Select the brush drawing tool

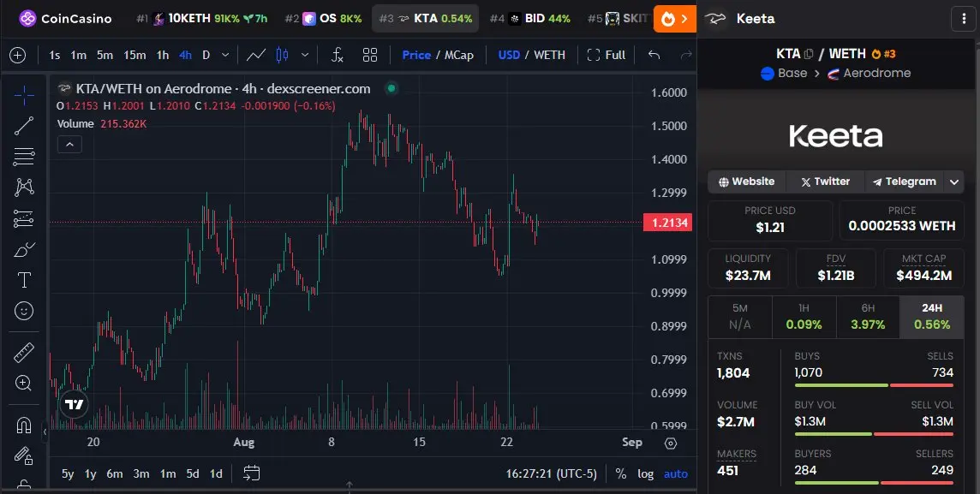point(24,250)
